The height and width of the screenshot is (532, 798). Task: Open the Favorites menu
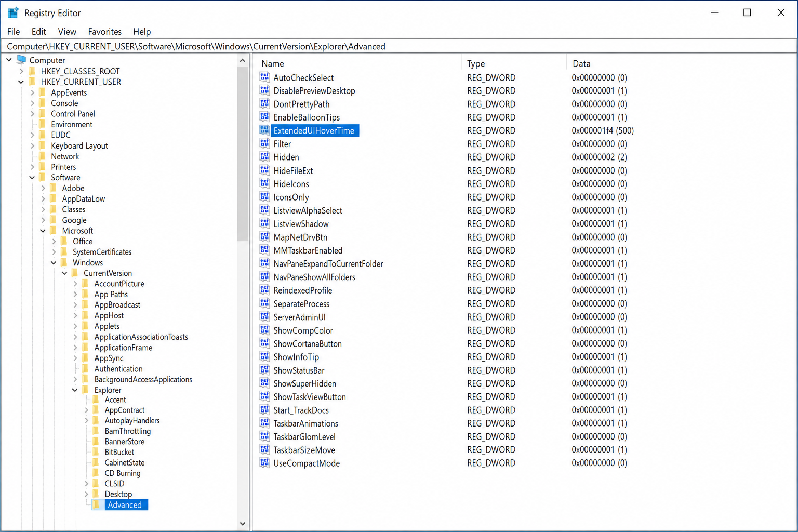104,32
